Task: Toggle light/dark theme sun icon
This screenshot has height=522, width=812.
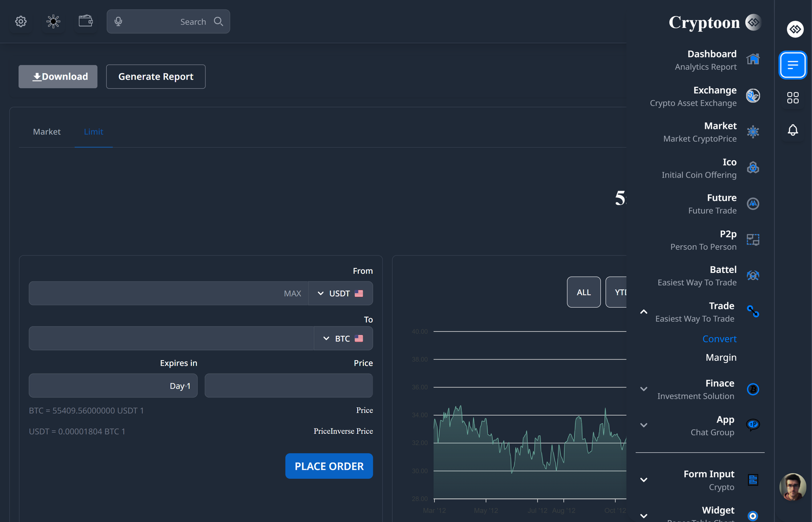Action: click(x=53, y=21)
